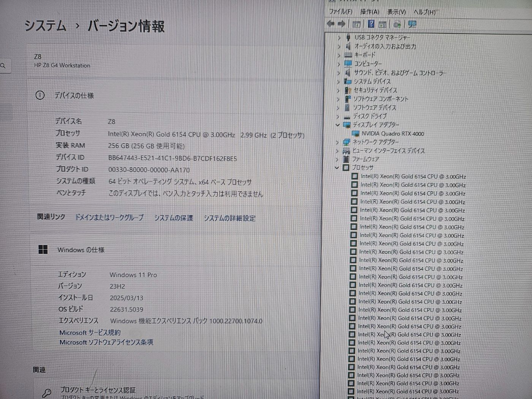Click the display icon beside ディスプレイ アダプター
The width and height of the screenshot is (532, 399).
point(347,125)
